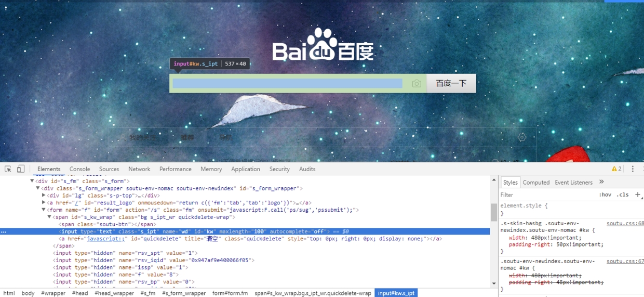644x297 pixels.
Task: Collapse the form#form node
Action: 44,210
